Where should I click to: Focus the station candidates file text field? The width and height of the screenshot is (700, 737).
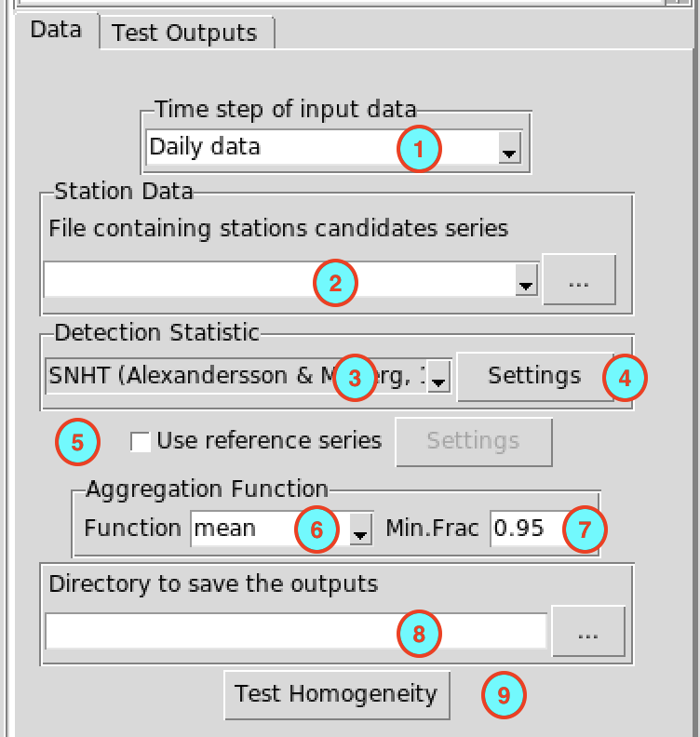tap(279, 280)
